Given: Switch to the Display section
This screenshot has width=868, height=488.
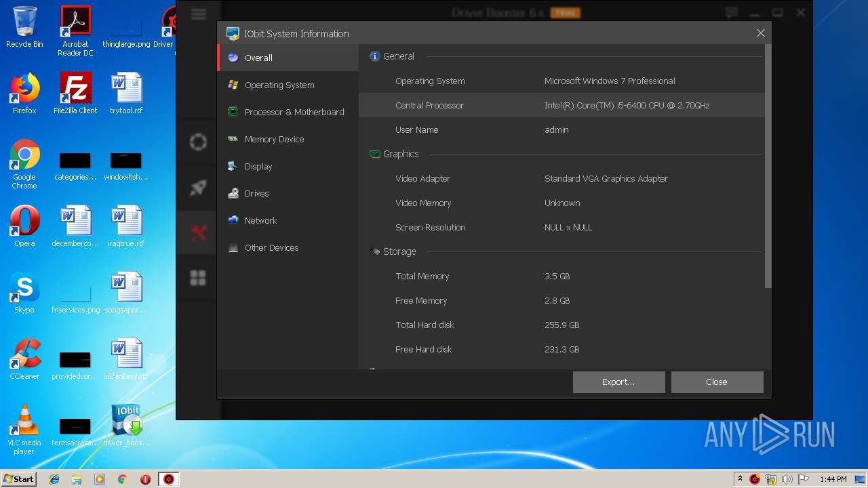Looking at the screenshot, I should (x=288, y=166).
